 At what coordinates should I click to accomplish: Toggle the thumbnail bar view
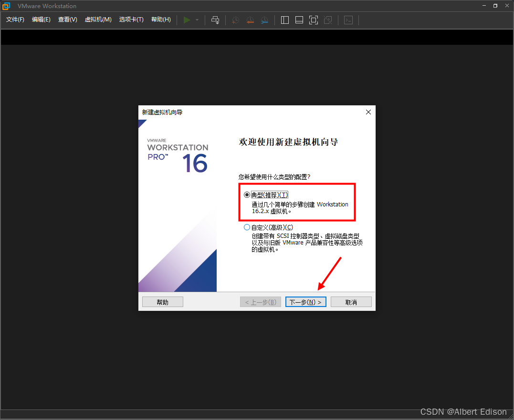299,20
